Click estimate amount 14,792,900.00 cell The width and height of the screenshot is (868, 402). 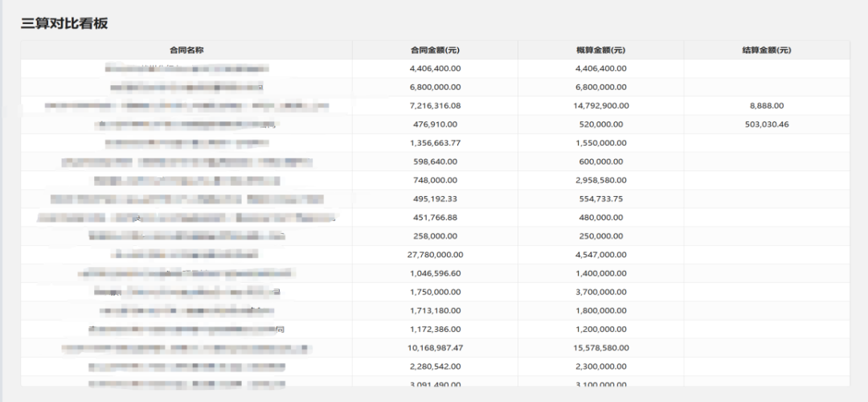click(x=600, y=105)
